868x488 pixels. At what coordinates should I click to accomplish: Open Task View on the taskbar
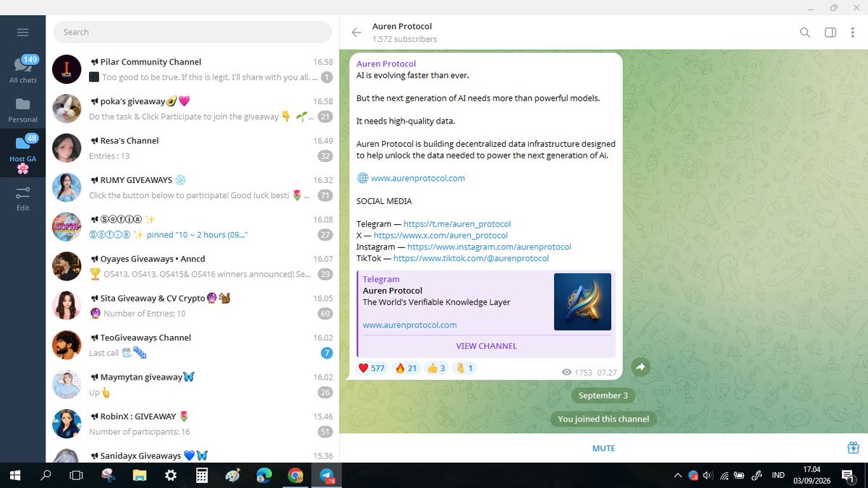click(76, 476)
